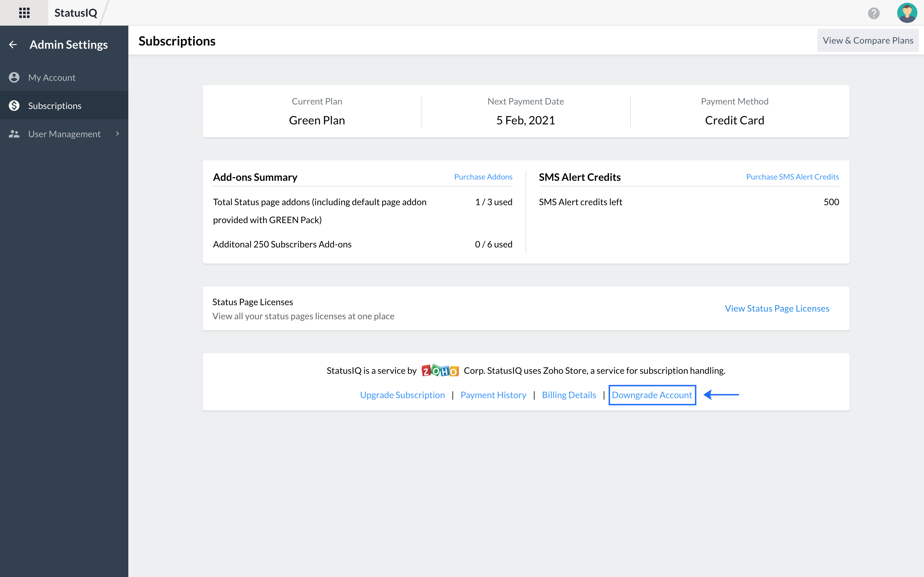Select Admin Settings in the sidebar
This screenshot has width=924, height=577.
(69, 44)
